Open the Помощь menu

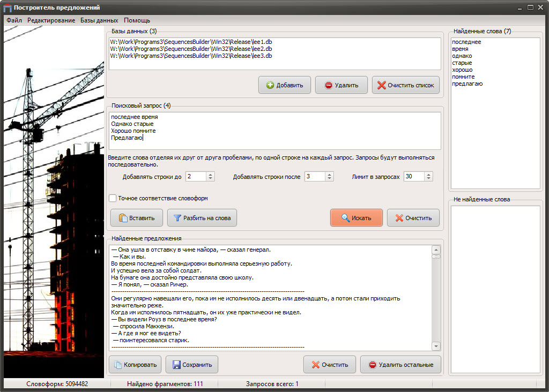137,20
